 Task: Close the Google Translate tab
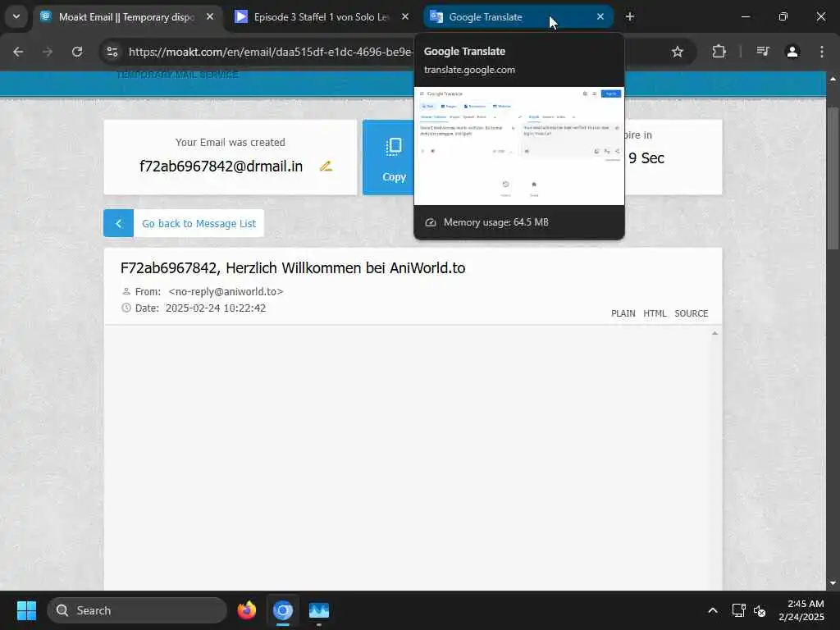click(600, 17)
